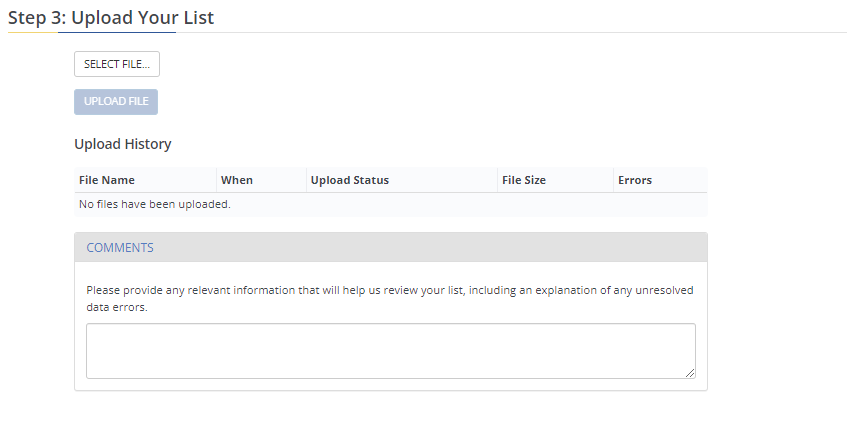Click the Errors column header
Viewport: 856px width, 436px height.
[x=634, y=180]
